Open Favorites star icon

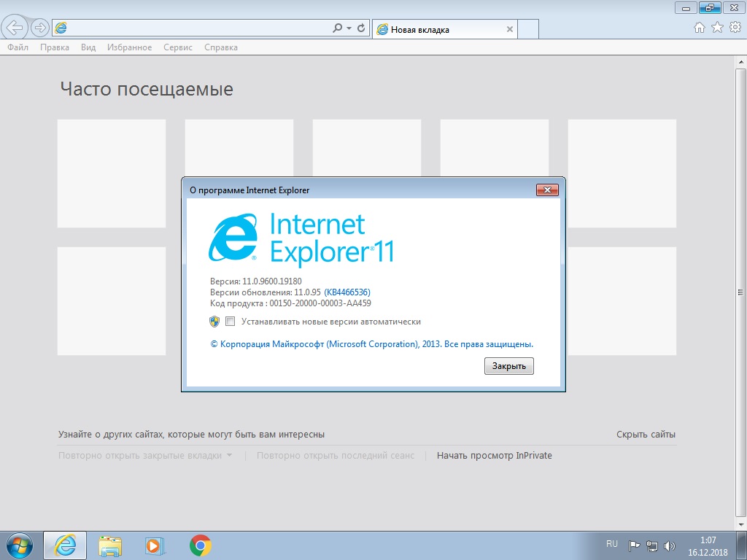(718, 28)
